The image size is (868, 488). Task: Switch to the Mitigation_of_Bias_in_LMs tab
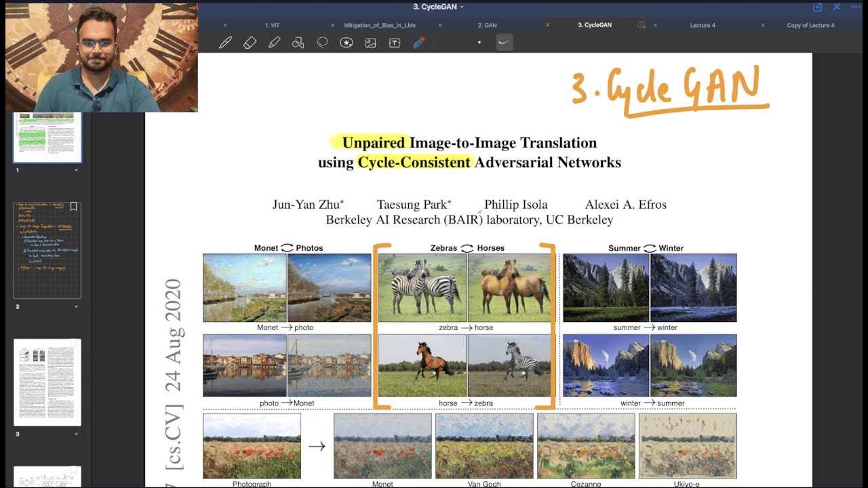(380, 25)
